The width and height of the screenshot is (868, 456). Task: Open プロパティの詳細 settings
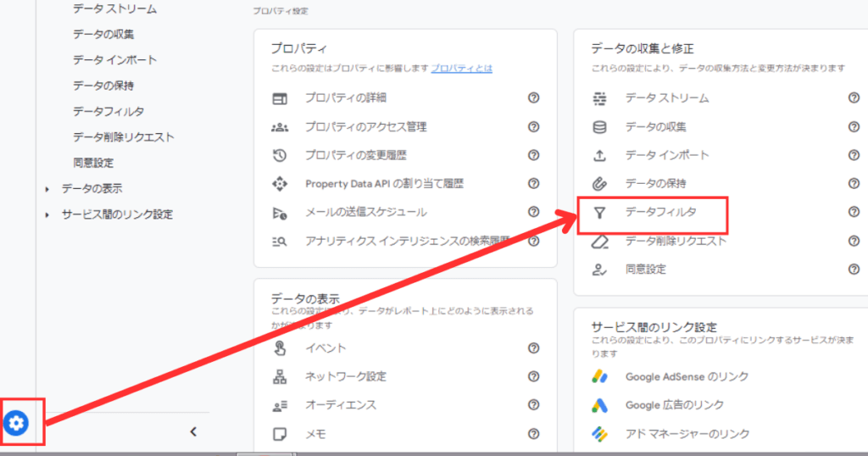click(x=346, y=98)
